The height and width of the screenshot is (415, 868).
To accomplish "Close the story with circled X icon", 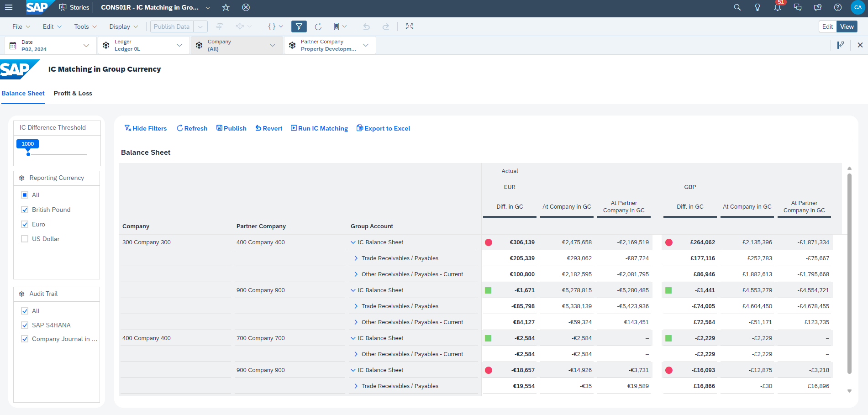I will pyautogui.click(x=246, y=7).
